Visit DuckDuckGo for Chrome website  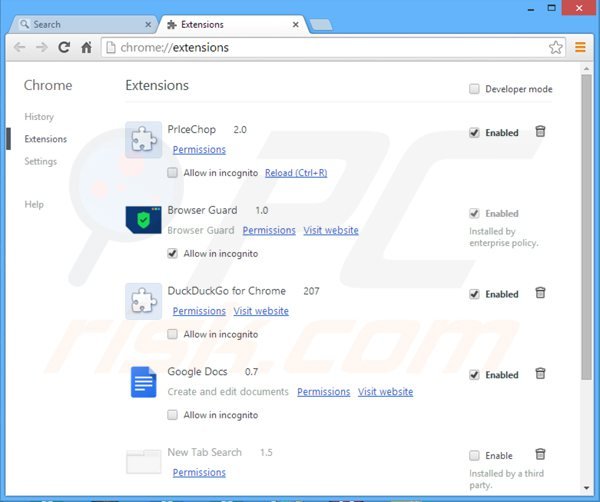[x=261, y=311]
